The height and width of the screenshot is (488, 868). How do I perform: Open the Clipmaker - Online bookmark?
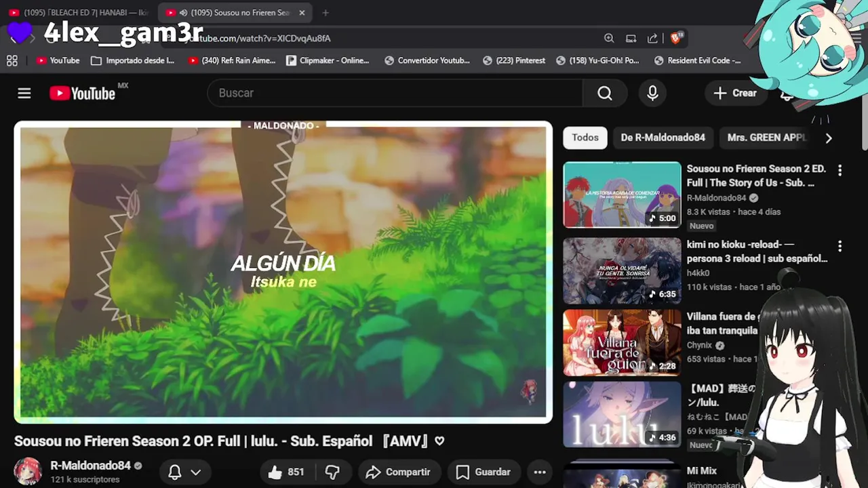click(x=328, y=60)
